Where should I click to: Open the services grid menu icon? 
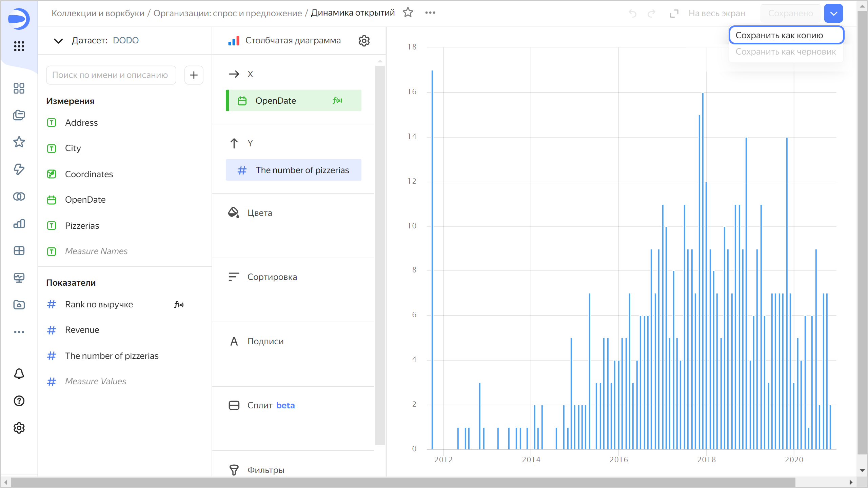(19, 46)
